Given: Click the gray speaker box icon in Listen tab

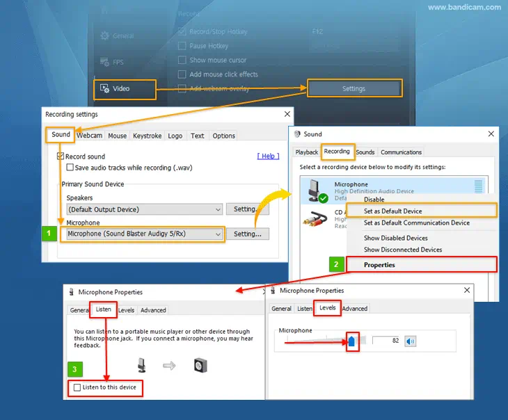Looking at the screenshot, I should 200,365.
